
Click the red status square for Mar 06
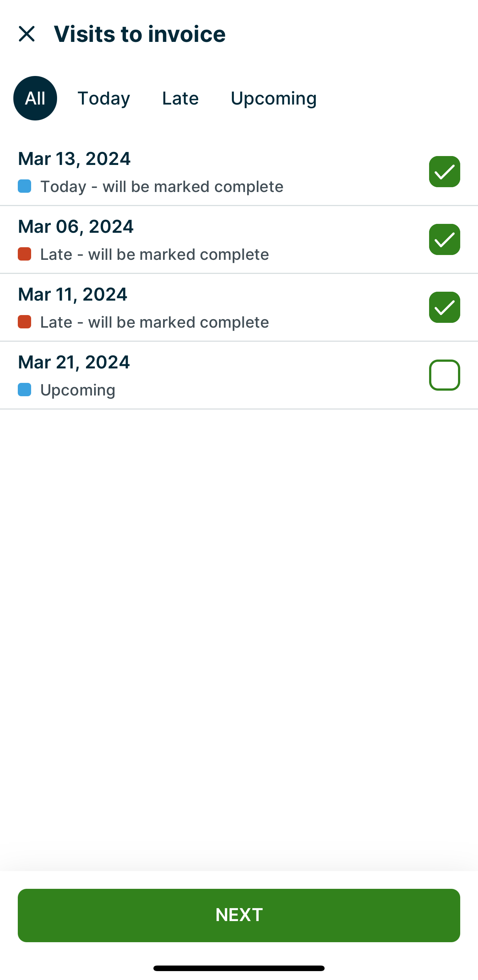point(24,254)
